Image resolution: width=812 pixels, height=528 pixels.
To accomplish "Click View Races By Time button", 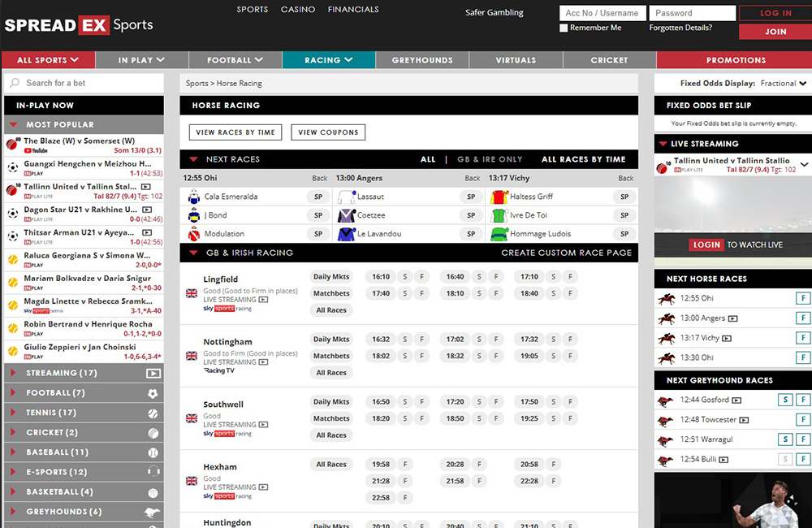I will [235, 132].
